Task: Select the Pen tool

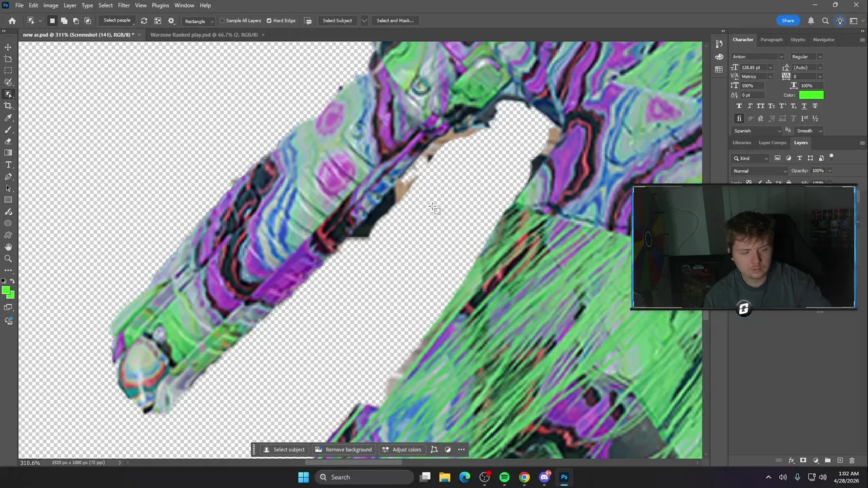Action: pos(8,177)
